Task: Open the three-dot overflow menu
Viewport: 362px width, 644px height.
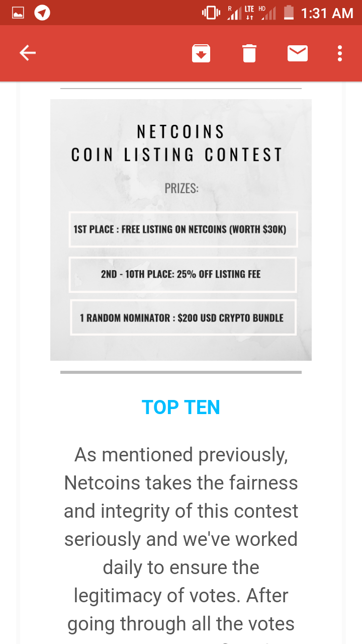Action: point(340,53)
